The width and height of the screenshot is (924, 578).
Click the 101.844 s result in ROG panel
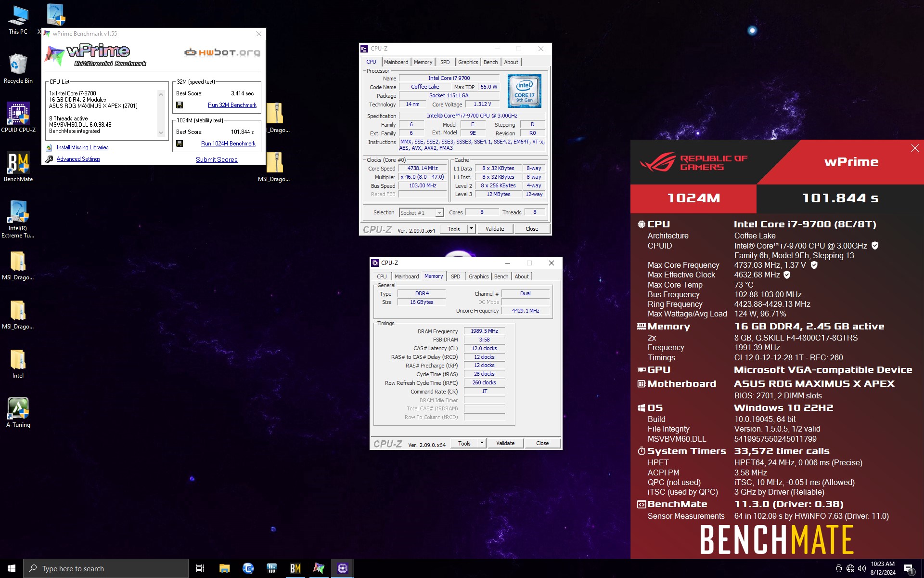point(840,198)
